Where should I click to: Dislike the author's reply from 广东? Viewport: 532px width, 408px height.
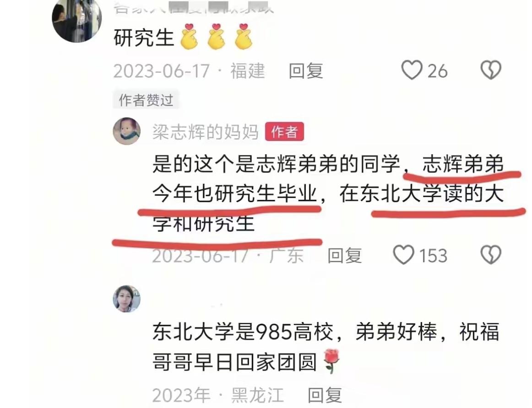click(491, 255)
